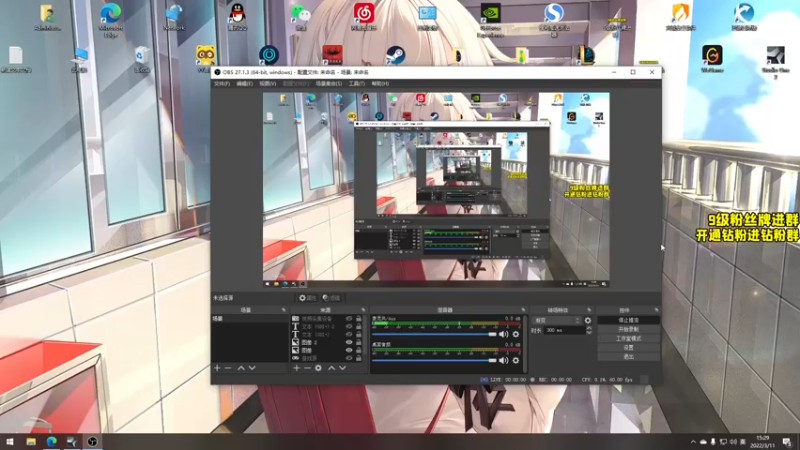Pop out the Audio Mixer dock panel
This screenshot has height=450, width=800.
(523, 310)
